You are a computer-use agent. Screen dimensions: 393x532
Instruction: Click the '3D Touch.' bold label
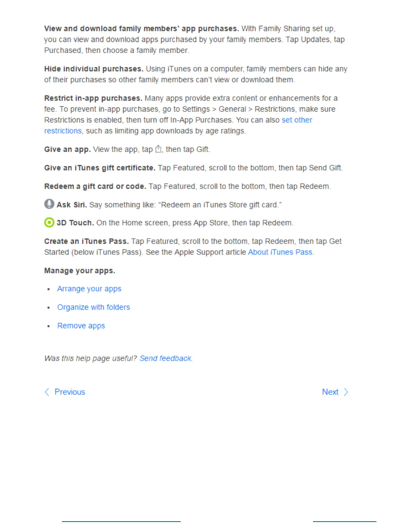click(75, 223)
